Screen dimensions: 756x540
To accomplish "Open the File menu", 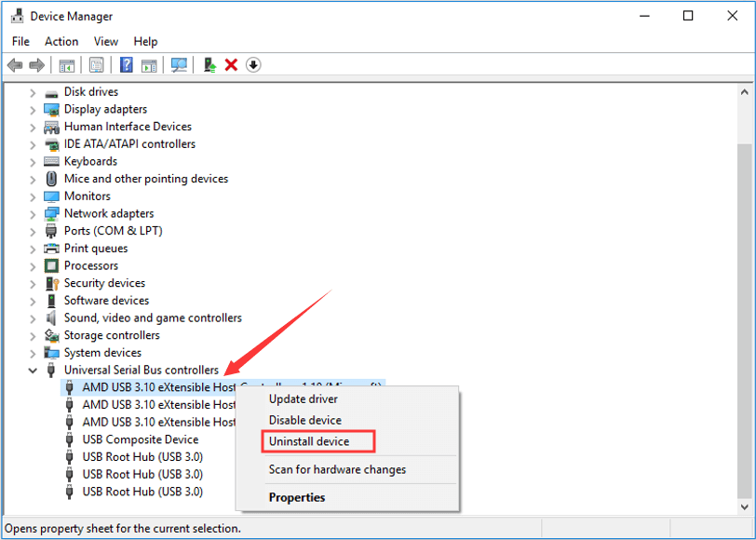I will click(20, 42).
